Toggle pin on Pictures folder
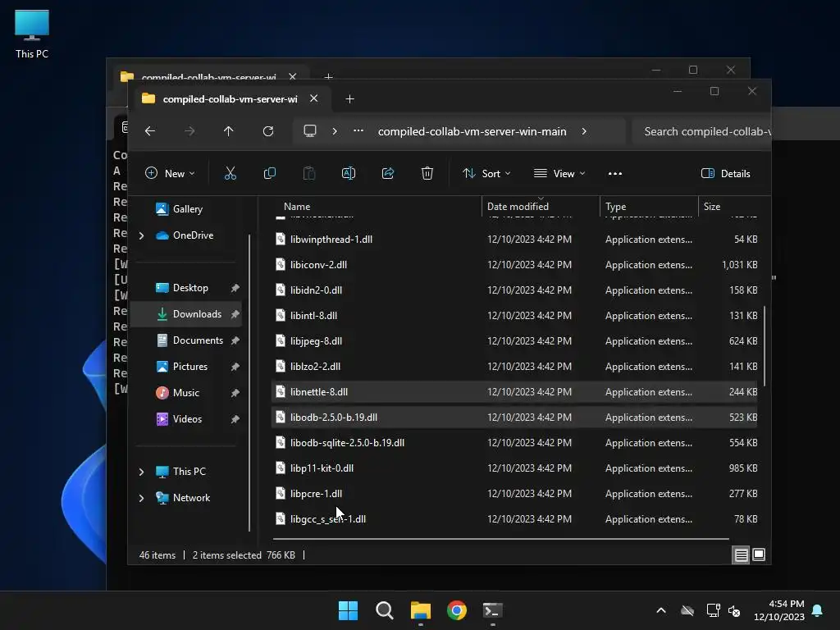The image size is (840, 630). [235, 367]
